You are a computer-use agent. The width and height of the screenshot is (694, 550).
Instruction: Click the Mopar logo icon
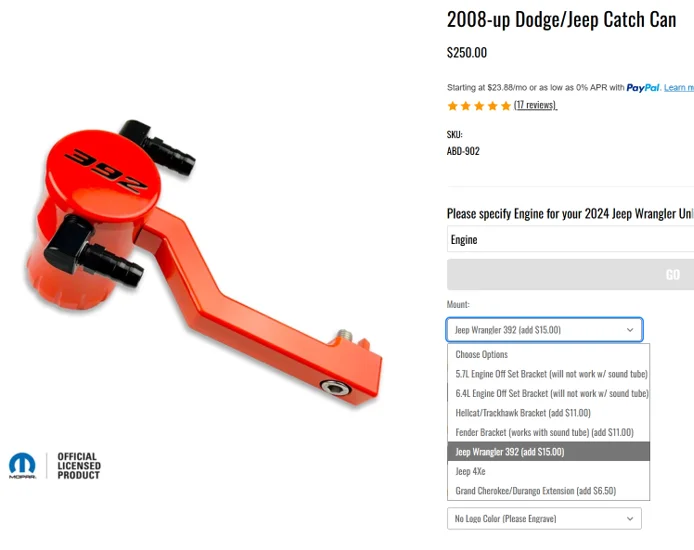22,465
